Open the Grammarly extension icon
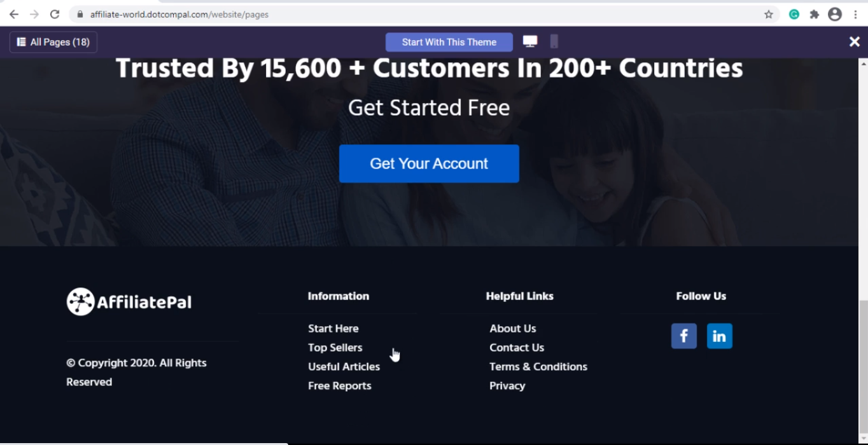868x445 pixels. tap(794, 14)
